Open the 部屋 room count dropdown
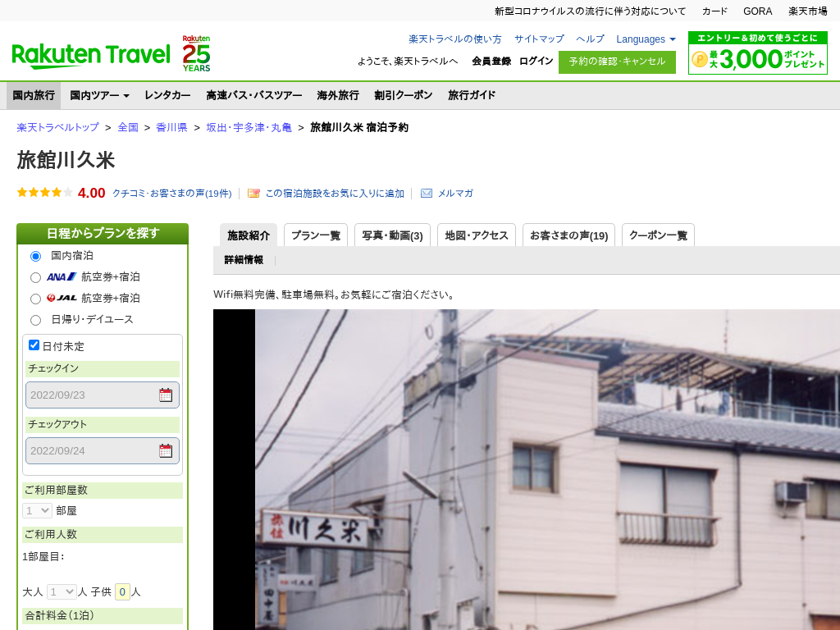This screenshot has width=840, height=630. pos(37,510)
